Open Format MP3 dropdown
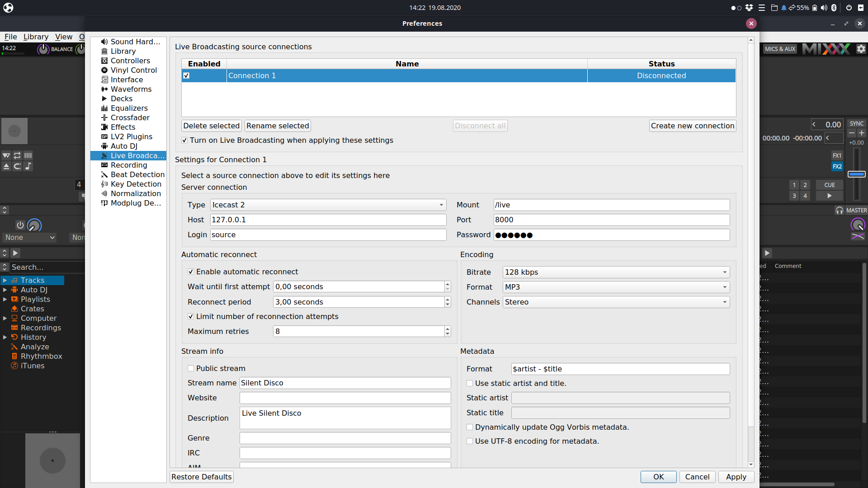 pyautogui.click(x=616, y=287)
